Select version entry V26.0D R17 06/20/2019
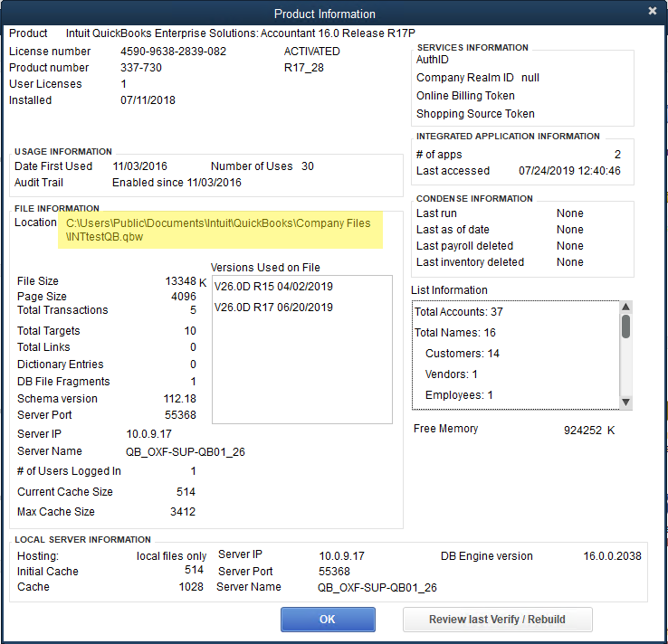The height and width of the screenshot is (644, 668). coord(273,308)
